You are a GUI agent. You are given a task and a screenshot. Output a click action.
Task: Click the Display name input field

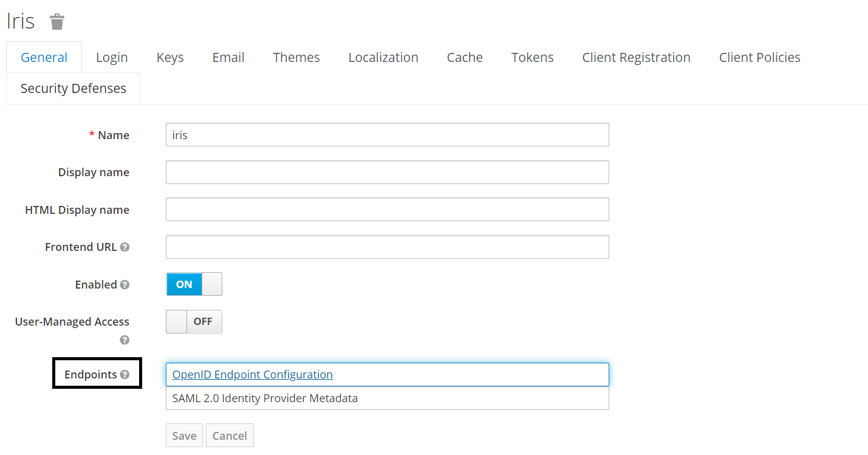[x=387, y=173]
